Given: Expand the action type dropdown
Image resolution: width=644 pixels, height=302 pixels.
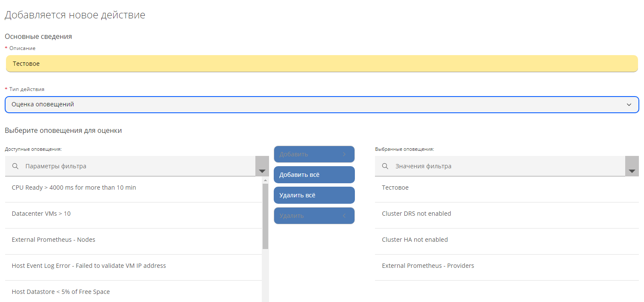Looking at the screenshot, I should [629, 105].
